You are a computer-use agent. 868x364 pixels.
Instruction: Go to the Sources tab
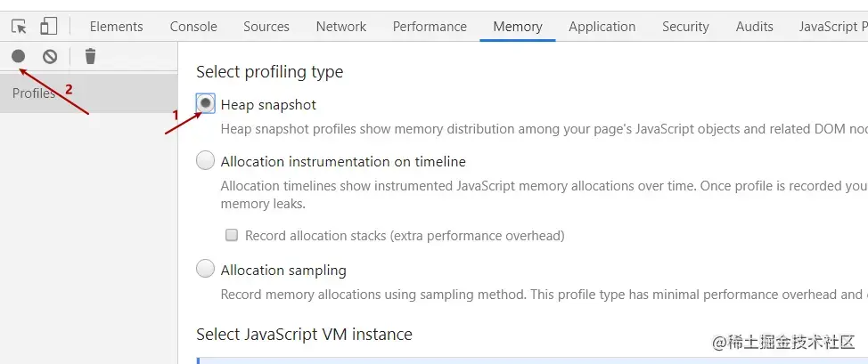[266, 27]
